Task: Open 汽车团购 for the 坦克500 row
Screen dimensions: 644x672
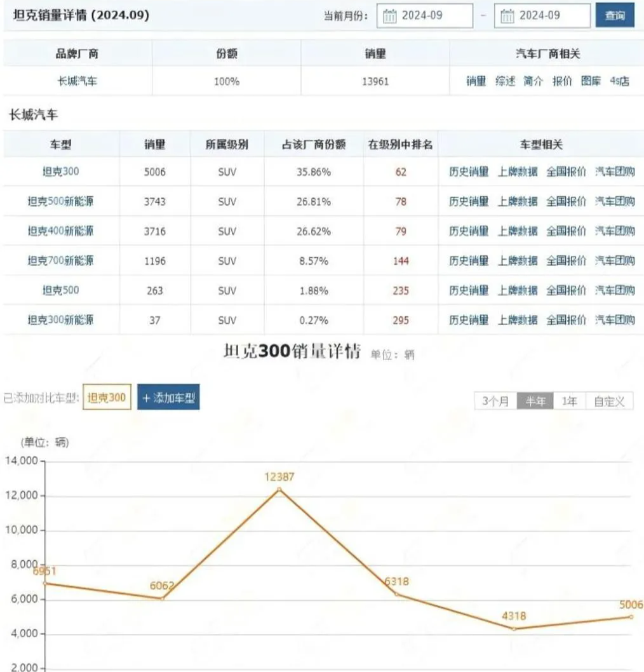Action: point(615,290)
